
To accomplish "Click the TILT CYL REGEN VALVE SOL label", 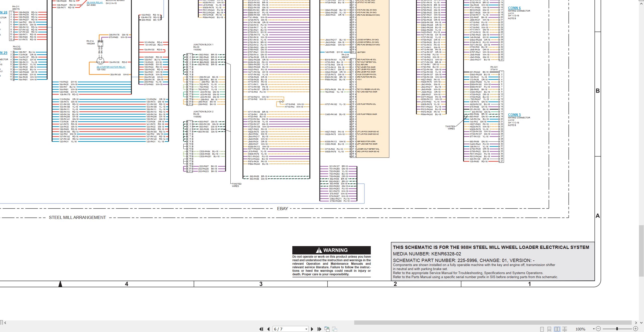I will coord(368,89).
